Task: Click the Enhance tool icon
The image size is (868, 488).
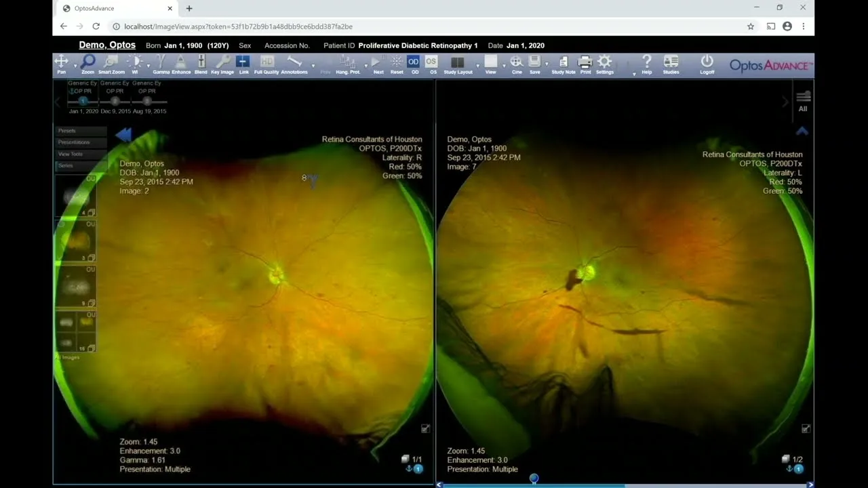Action: (181, 64)
